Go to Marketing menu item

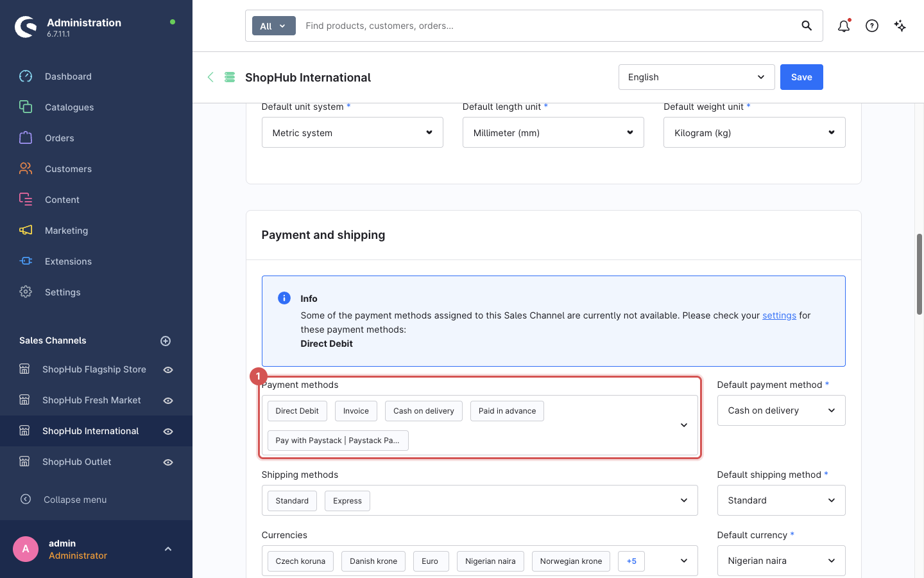pos(66,231)
